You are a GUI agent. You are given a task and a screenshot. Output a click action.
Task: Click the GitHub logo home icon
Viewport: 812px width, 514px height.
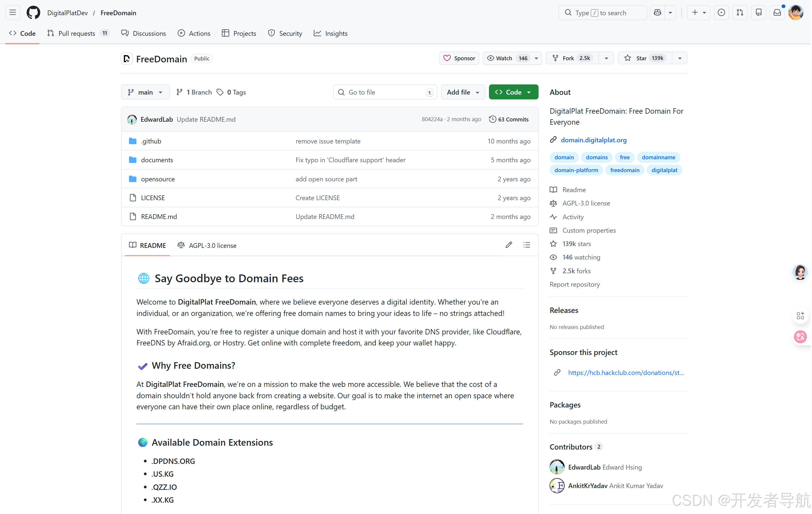33,13
